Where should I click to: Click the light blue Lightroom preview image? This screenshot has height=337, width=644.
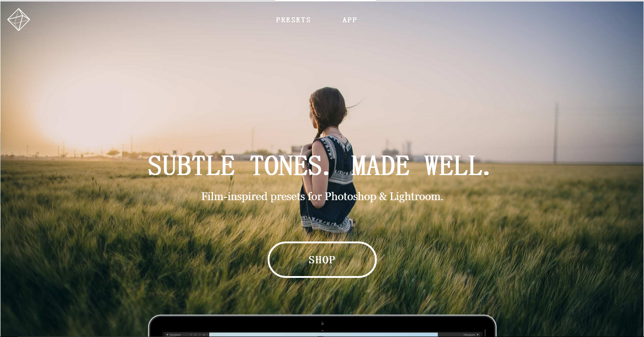[x=323, y=335]
